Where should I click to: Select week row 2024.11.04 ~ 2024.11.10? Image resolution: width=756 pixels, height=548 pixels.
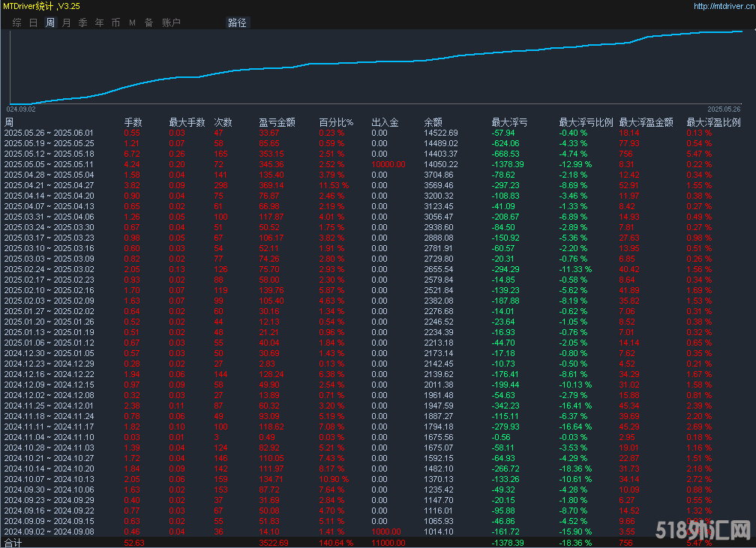tap(378, 437)
